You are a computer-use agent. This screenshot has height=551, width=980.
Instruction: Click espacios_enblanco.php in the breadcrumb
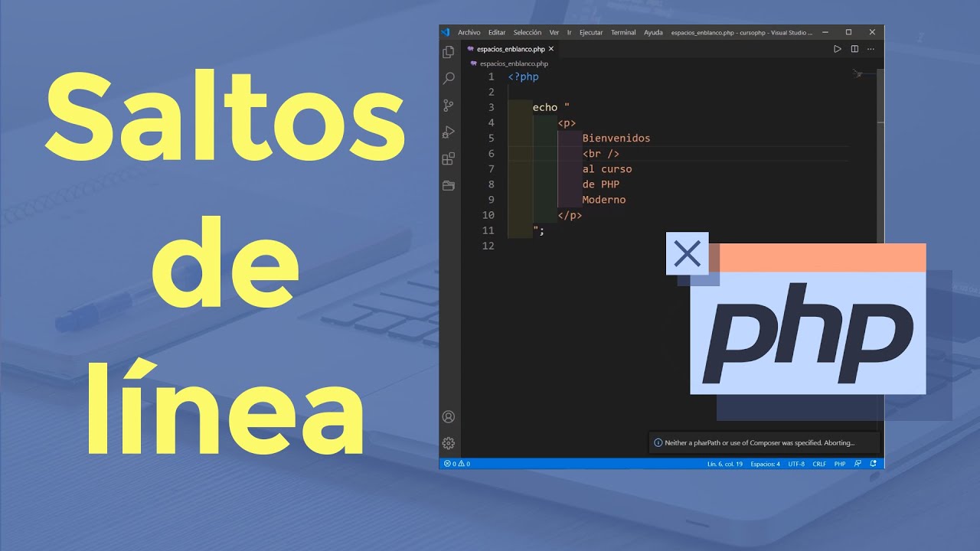514,64
